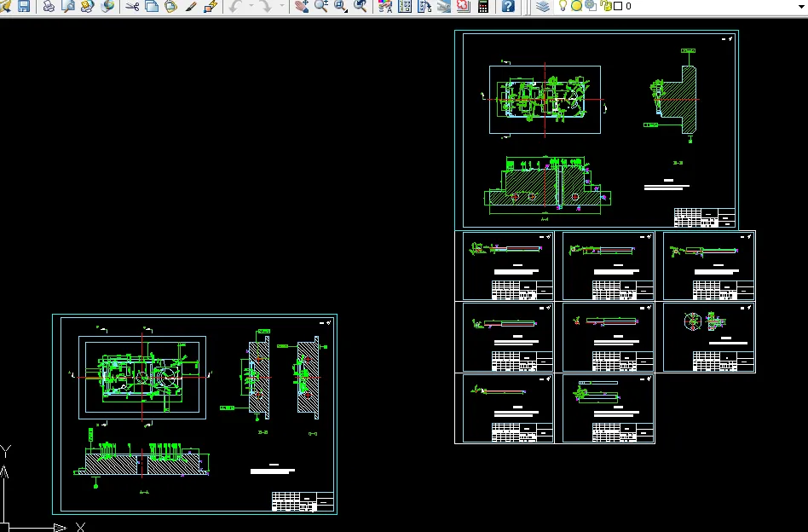The width and height of the screenshot is (808, 532).
Task: Toggle layer 0 on/off lightbulb
Action: pos(563,6)
